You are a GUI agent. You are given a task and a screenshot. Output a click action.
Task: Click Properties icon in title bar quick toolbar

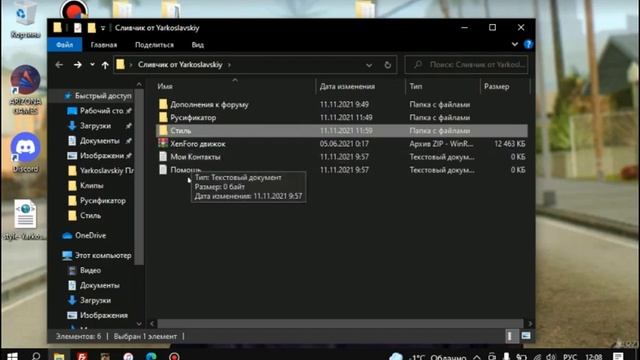click(x=78, y=28)
